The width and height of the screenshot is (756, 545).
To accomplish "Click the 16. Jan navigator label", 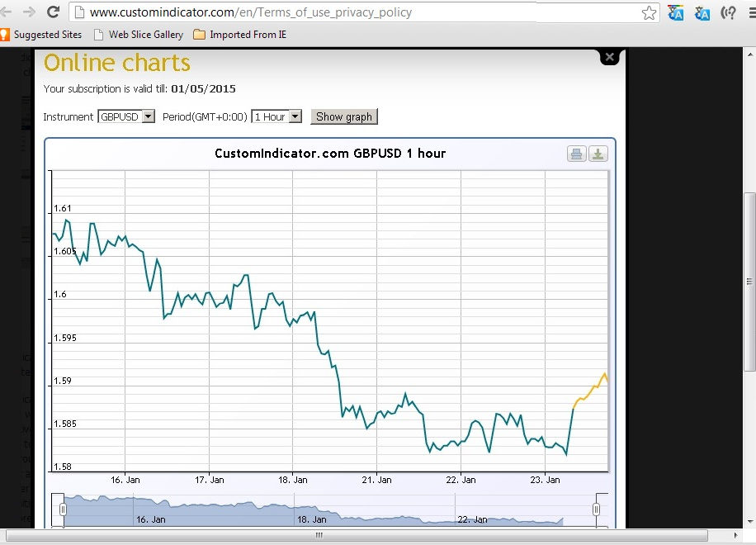I will pos(151,520).
